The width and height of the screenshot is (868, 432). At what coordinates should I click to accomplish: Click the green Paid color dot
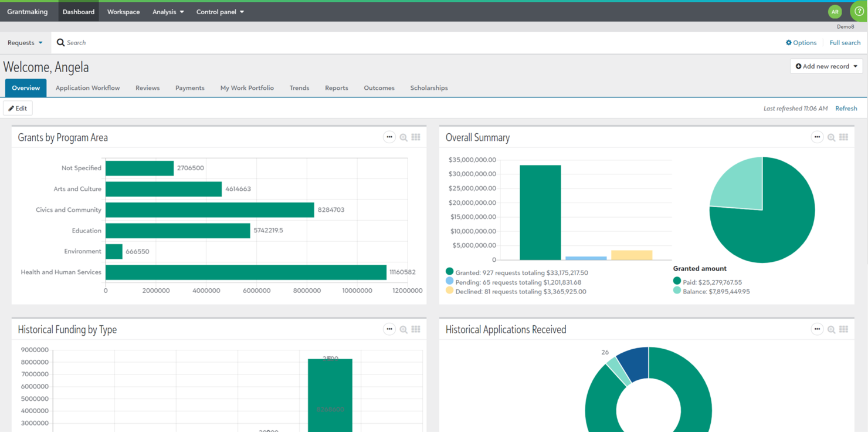point(676,282)
